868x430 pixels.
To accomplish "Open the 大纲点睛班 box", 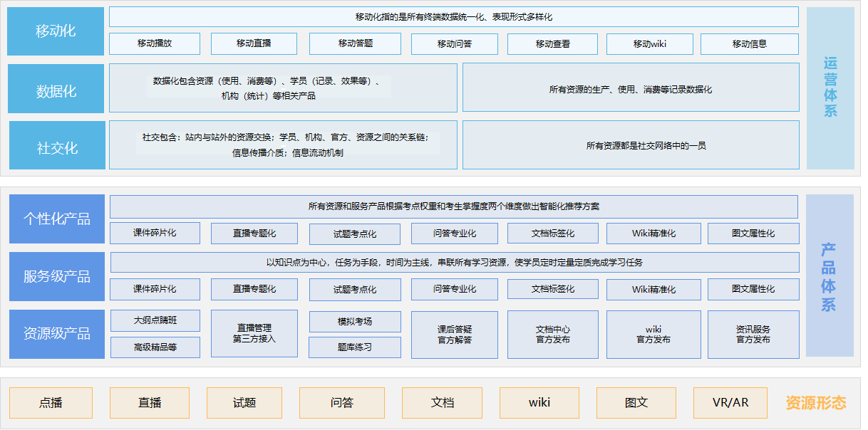I will (x=155, y=320).
